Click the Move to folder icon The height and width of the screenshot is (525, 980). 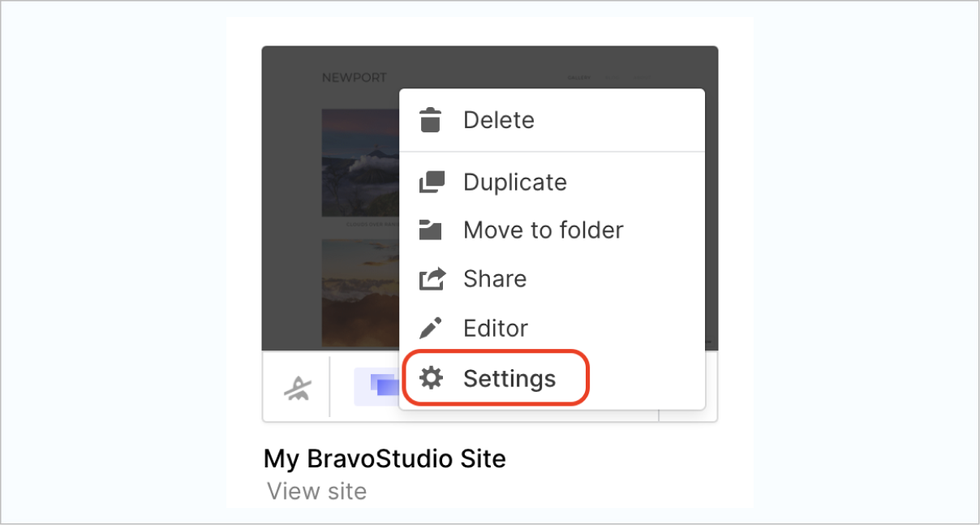431,230
